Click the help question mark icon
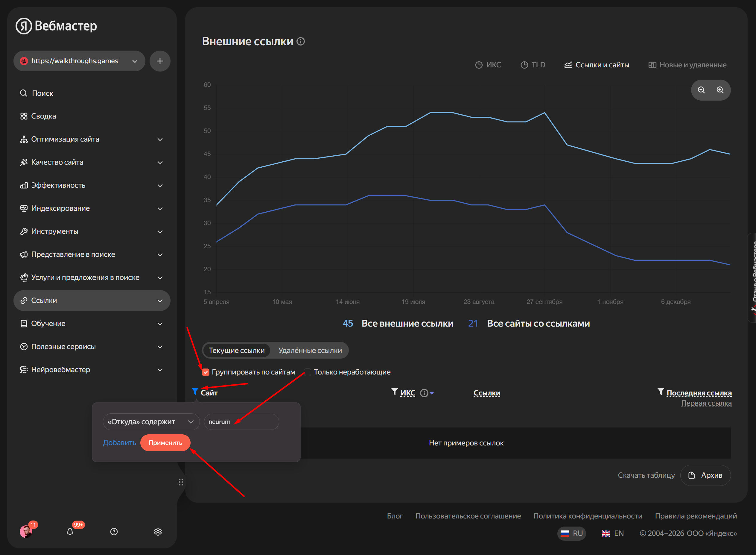Image resolution: width=756 pixels, height=555 pixels. 114,531
